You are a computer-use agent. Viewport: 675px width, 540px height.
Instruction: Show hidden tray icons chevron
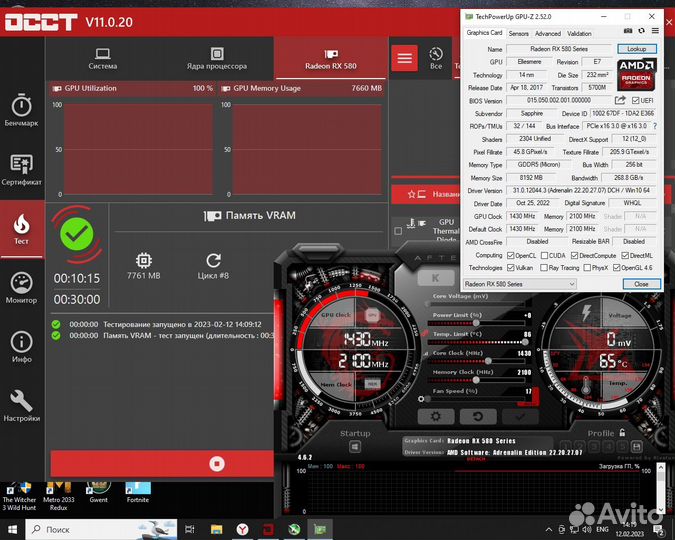pos(548,530)
